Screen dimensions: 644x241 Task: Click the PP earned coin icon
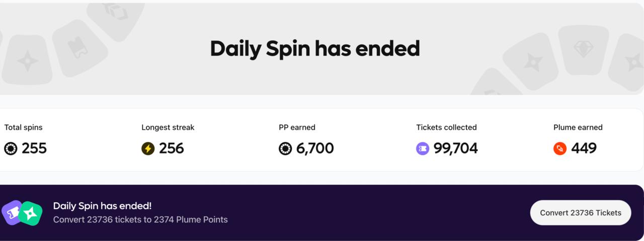pos(285,148)
